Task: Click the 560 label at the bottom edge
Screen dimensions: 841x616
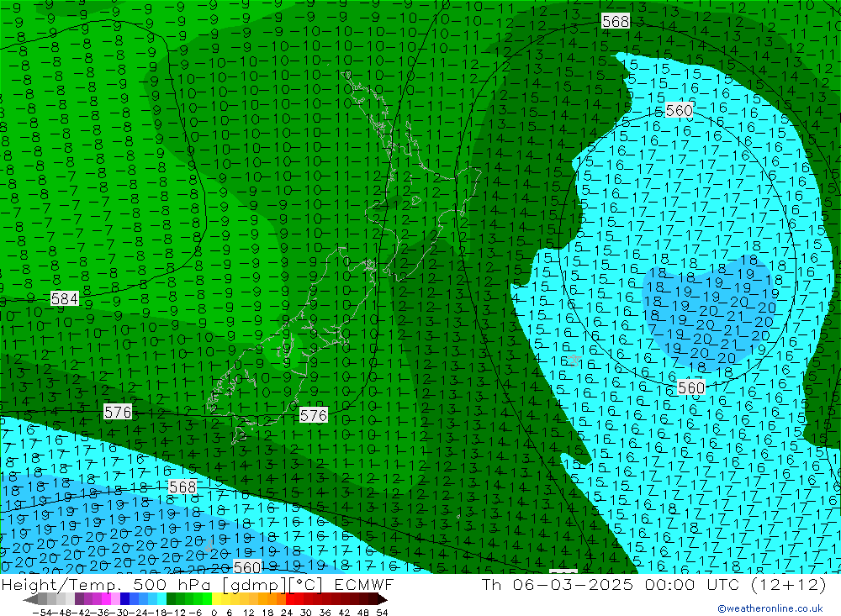Action: [x=247, y=566]
